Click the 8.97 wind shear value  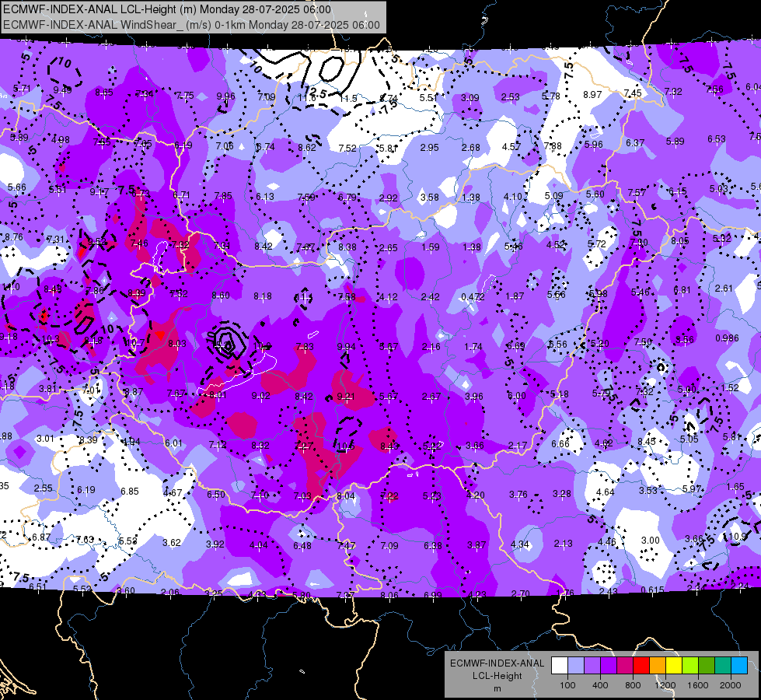click(x=592, y=95)
